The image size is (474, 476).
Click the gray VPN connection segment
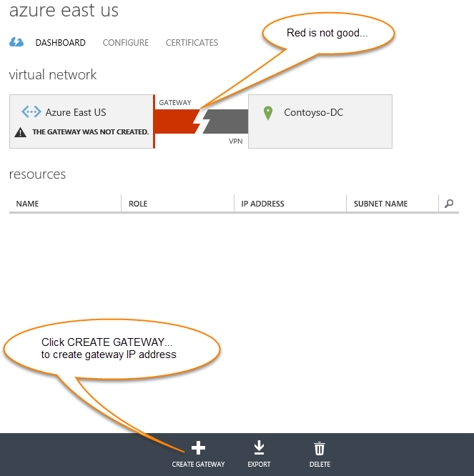(x=226, y=122)
